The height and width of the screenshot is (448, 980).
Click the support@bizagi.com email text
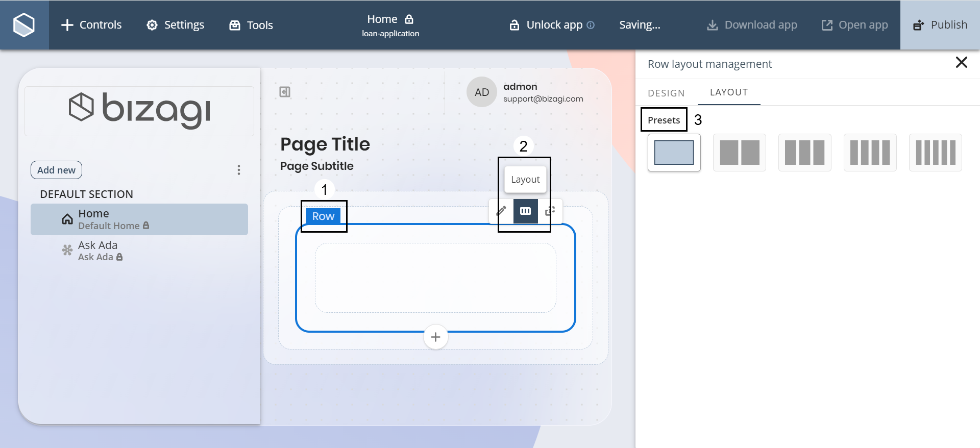(x=543, y=99)
